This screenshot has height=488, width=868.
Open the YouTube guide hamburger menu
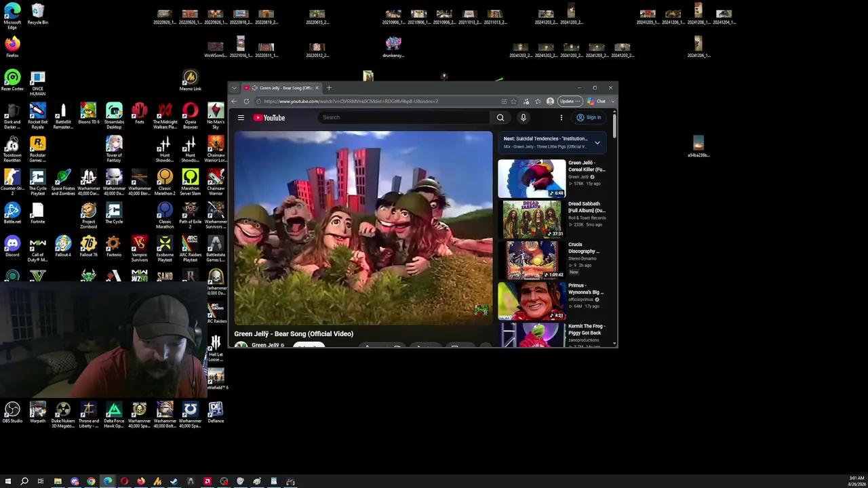pyautogui.click(x=241, y=118)
